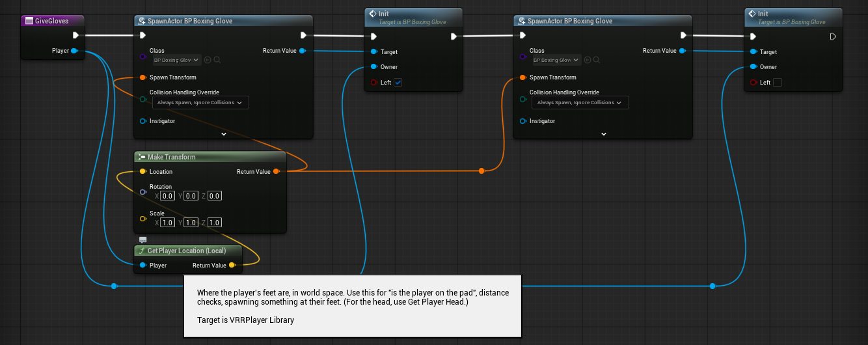Click the Left boolean pin of the Init node with Left unchecked
The width and height of the screenshot is (868, 345).
(753, 83)
